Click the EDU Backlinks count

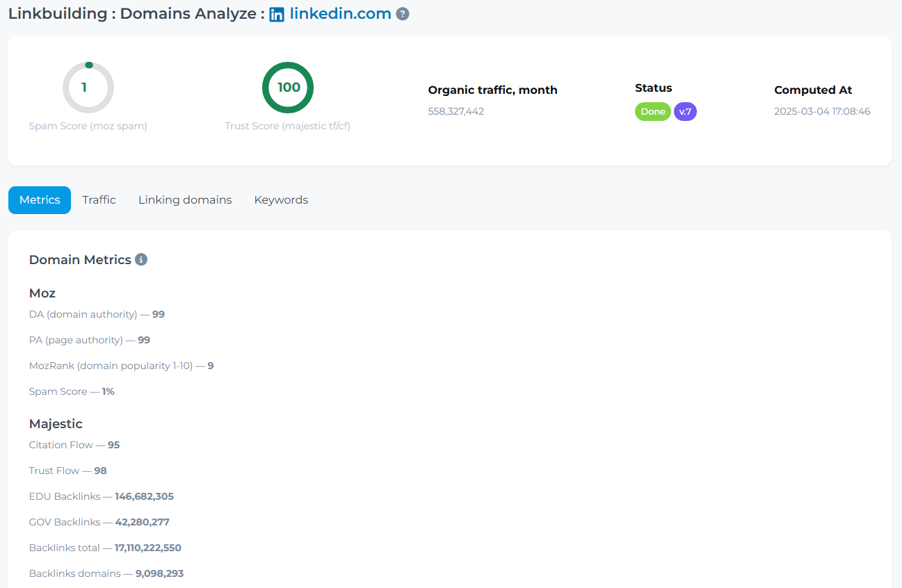point(144,496)
